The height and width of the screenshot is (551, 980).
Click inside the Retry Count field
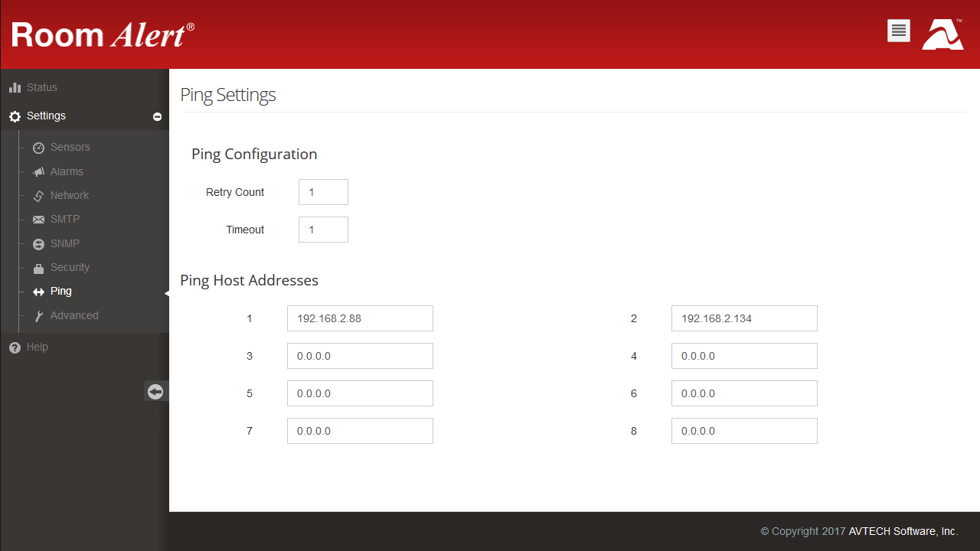pos(323,191)
